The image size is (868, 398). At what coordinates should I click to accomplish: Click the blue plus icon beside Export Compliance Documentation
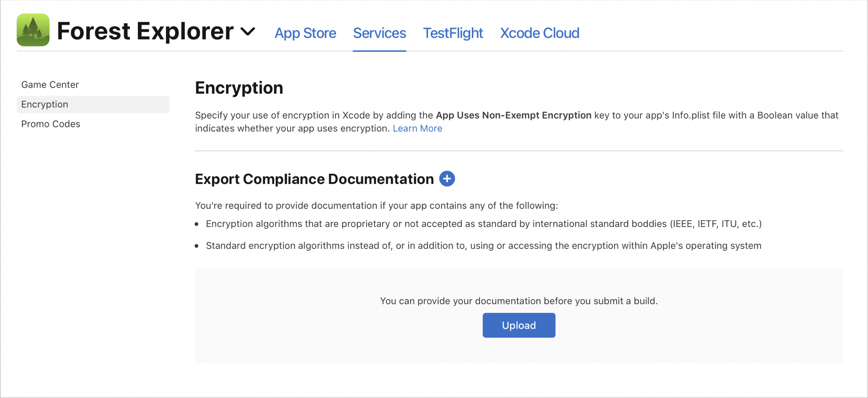click(x=447, y=179)
